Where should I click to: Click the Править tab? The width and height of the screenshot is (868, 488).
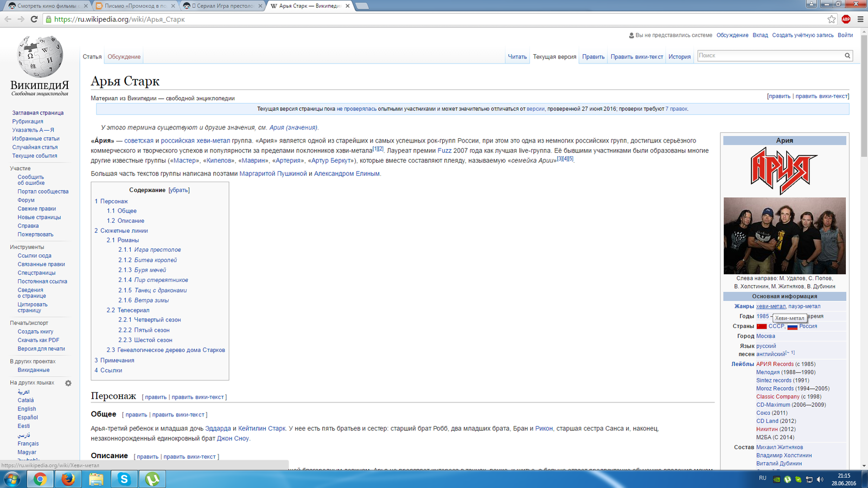point(593,56)
